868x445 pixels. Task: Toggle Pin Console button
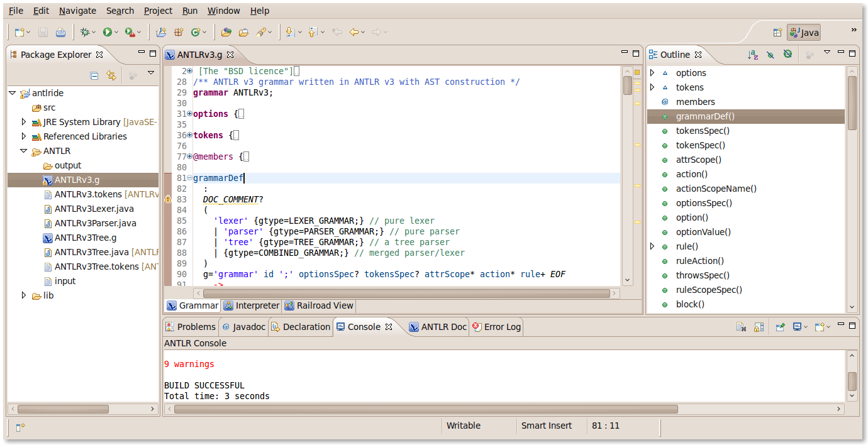[x=780, y=327]
